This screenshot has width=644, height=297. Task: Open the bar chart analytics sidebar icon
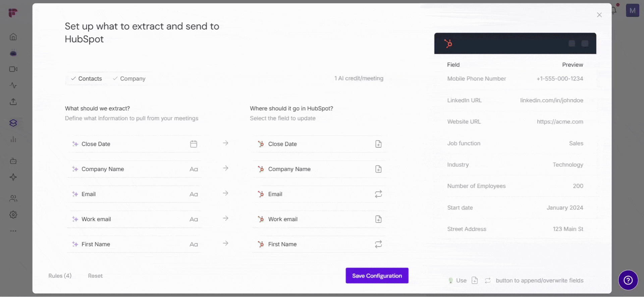pyautogui.click(x=13, y=139)
